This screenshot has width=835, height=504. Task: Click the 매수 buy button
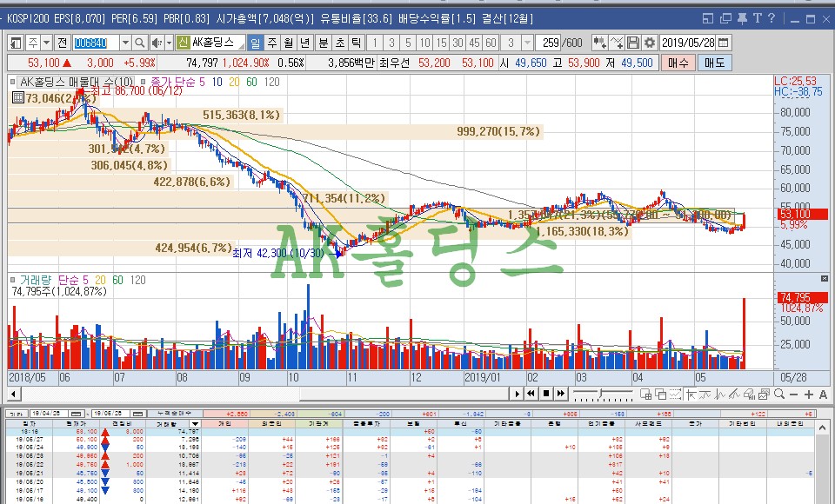tap(678, 63)
